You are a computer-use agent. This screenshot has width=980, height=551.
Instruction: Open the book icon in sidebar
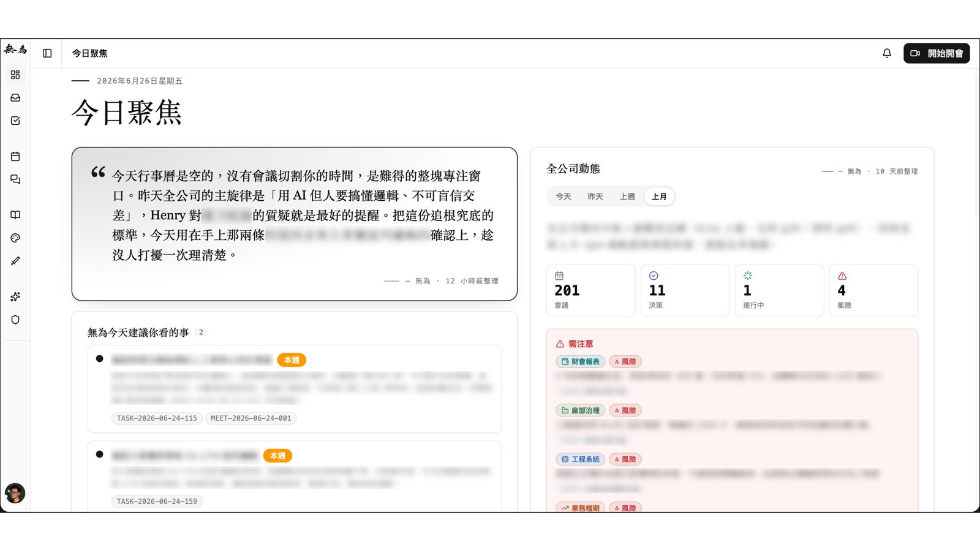(x=15, y=215)
